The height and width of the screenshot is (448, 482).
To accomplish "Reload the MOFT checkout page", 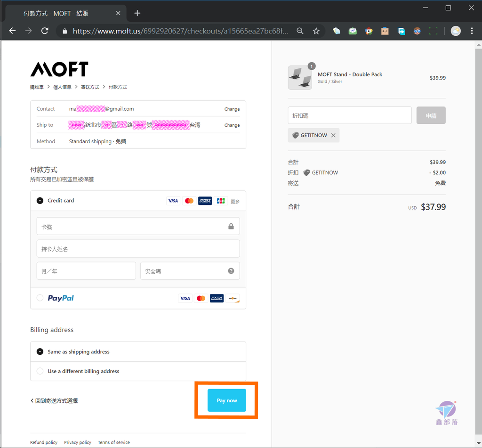I will click(x=45, y=31).
